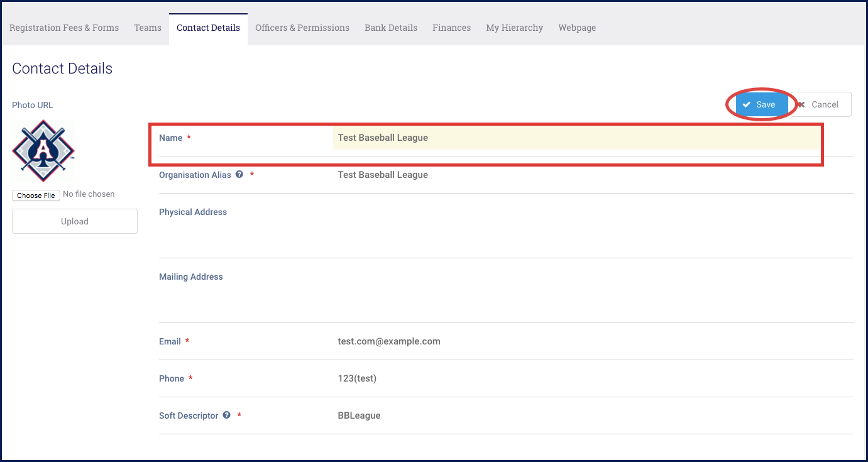
Task: Click the Contact Details page heading
Action: pos(62,69)
